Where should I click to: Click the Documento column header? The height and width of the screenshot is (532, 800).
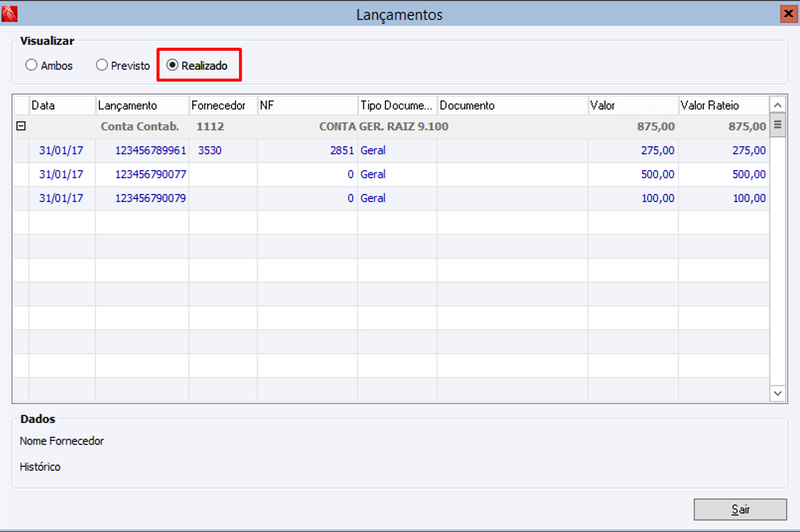pos(513,105)
